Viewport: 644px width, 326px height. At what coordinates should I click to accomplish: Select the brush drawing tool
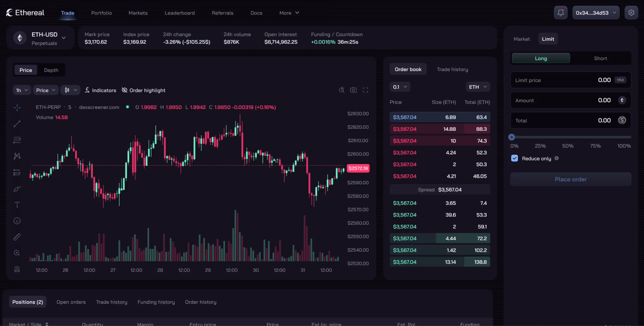click(x=17, y=189)
